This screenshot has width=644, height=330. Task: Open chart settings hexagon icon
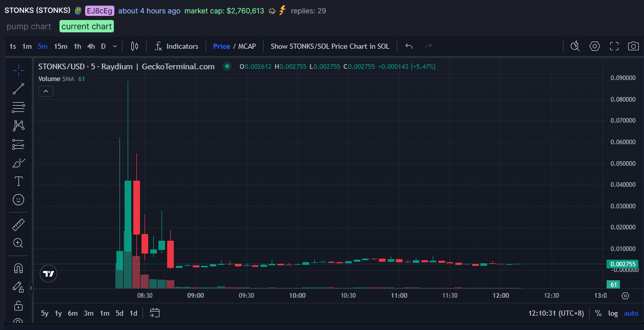594,46
